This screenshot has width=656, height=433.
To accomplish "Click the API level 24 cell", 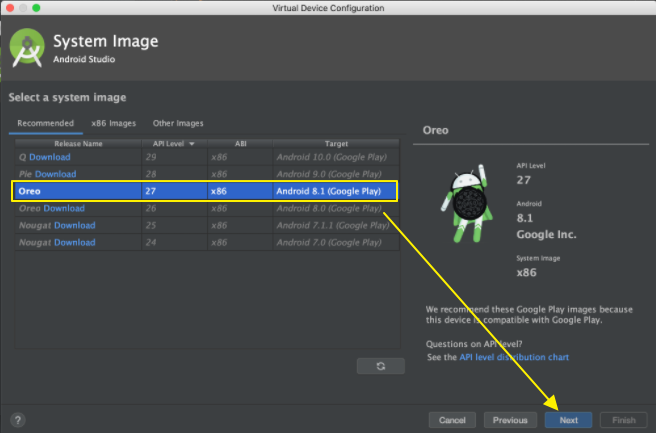I will tap(174, 243).
